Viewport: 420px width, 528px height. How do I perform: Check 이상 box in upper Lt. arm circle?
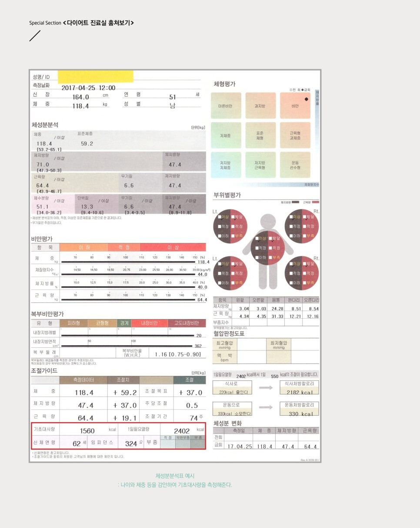tap(220, 216)
